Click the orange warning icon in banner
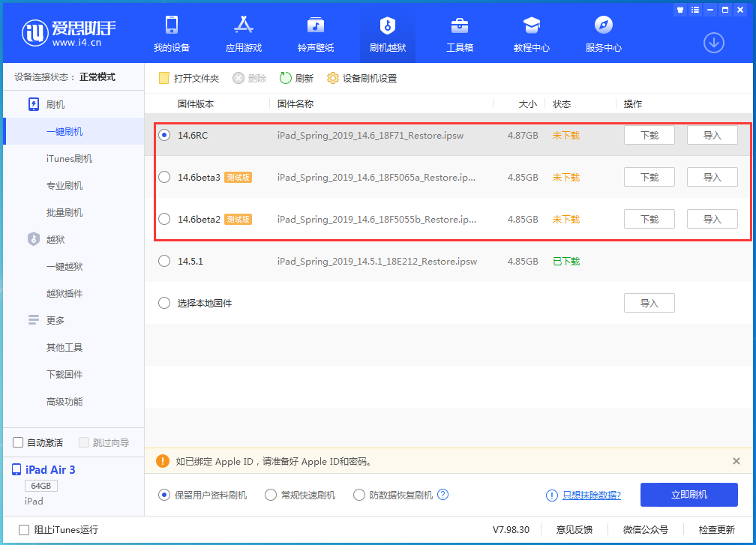This screenshot has height=545, width=756. coord(163,461)
